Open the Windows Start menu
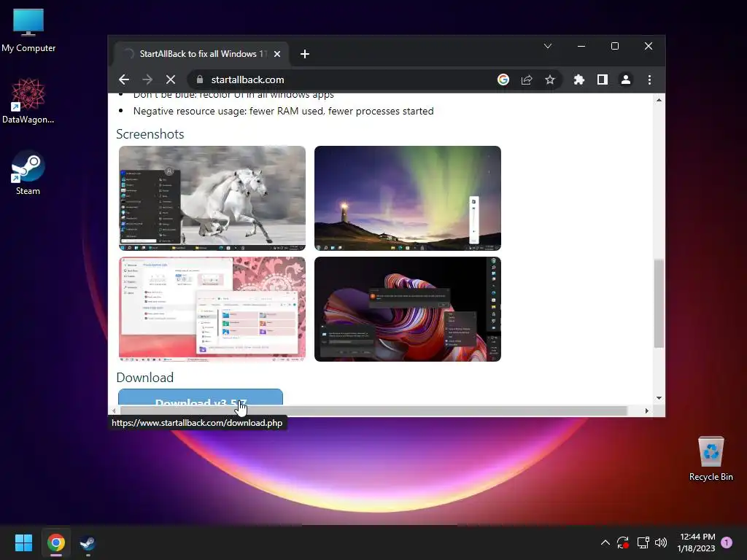Image resolution: width=747 pixels, height=560 pixels. point(23,542)
